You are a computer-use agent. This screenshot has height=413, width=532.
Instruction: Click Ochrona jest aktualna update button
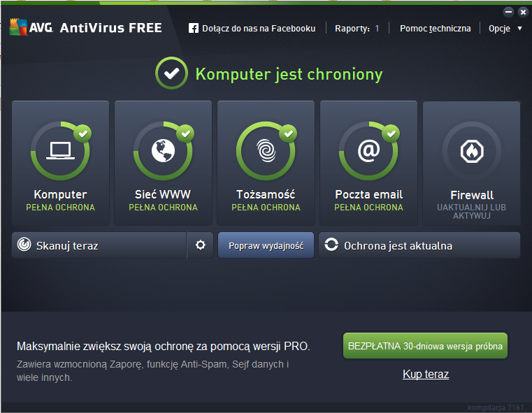point(419,245)
